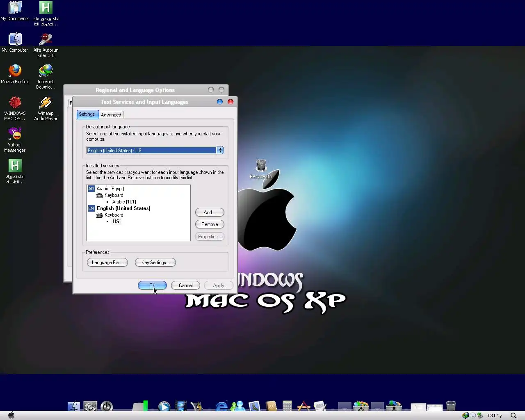Open the TextEdit paper-and-pen dock icon

(320, 406)
